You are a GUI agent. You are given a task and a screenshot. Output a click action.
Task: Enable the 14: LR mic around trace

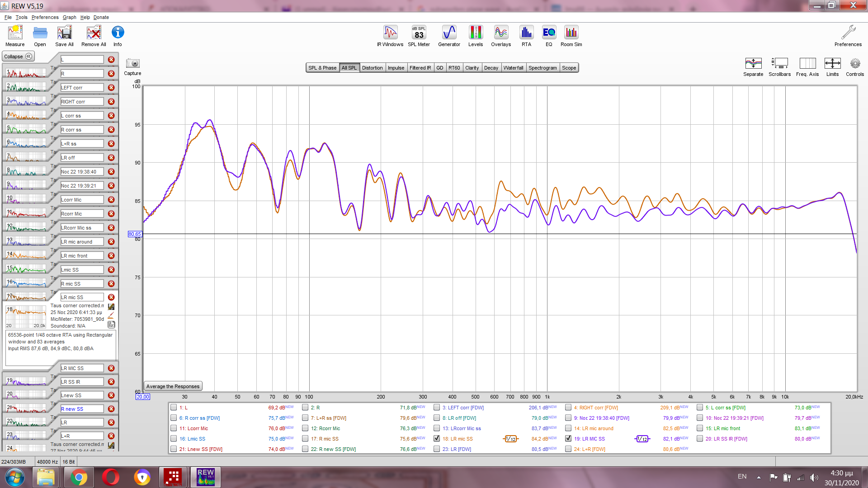click(568, 428)
